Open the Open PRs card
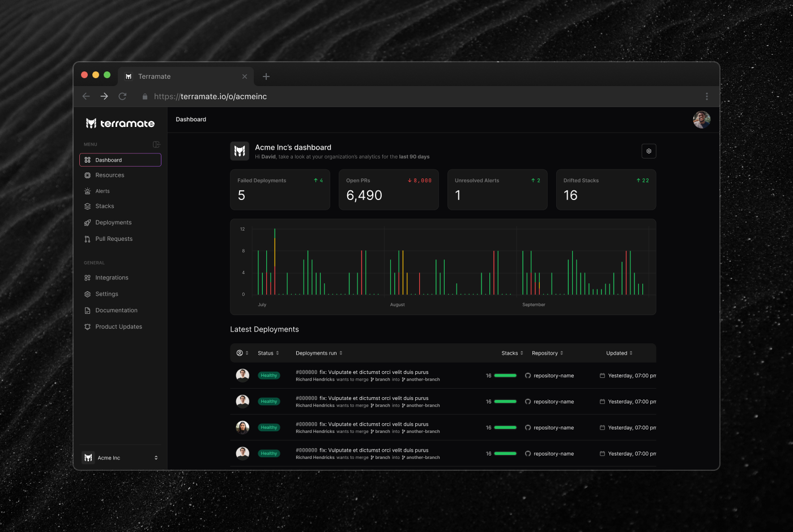This screenshot has height=532, width=793. tap(389, 190)
